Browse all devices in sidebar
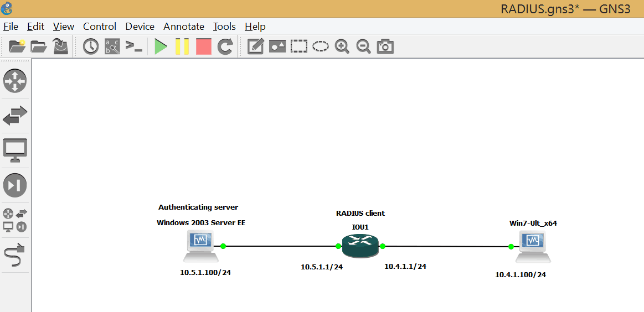Screen dimensions: 644x312 (15, 221)
